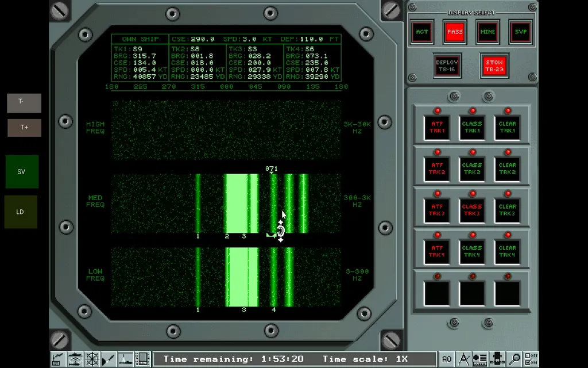Open the ship's wheel helm station
The width and height of the screenshot is (588, 368).
(92, 359)
